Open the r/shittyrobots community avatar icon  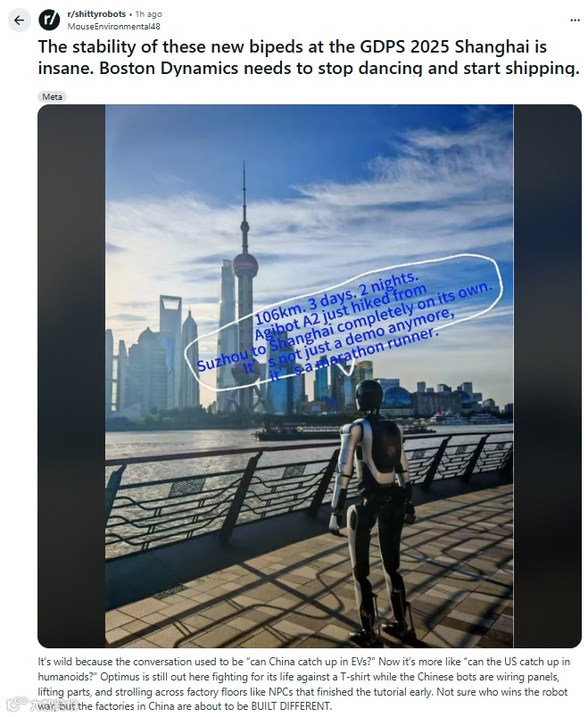click(x=49, y=21)
